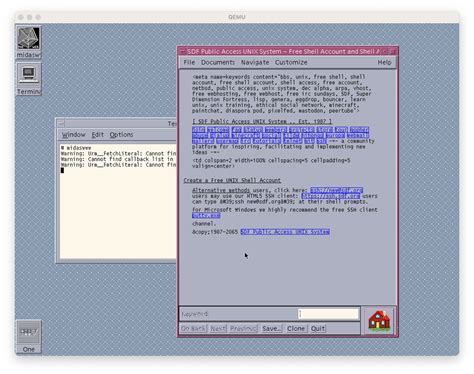
Task: Open the Documents menu
Action: pyautogui.click(x=218, y=62)
